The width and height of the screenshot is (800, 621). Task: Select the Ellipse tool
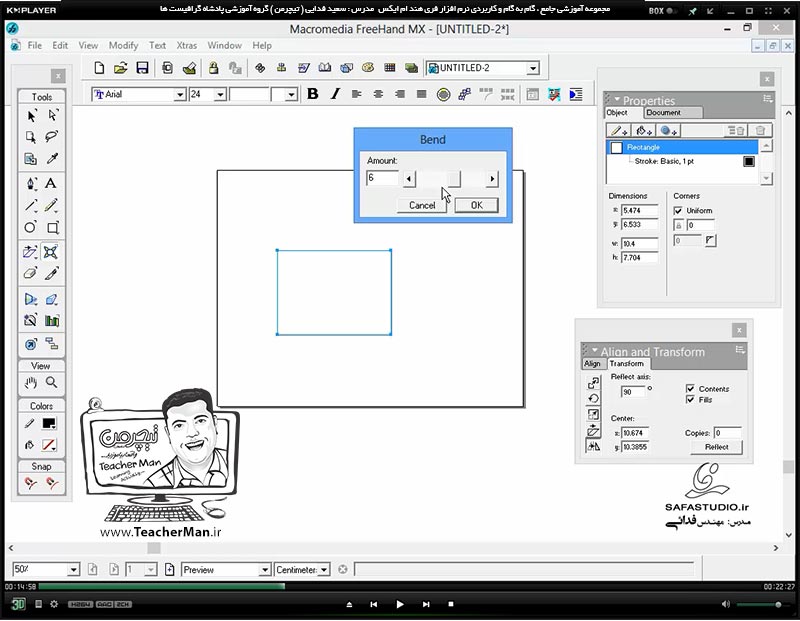click(x=31, y=228)
